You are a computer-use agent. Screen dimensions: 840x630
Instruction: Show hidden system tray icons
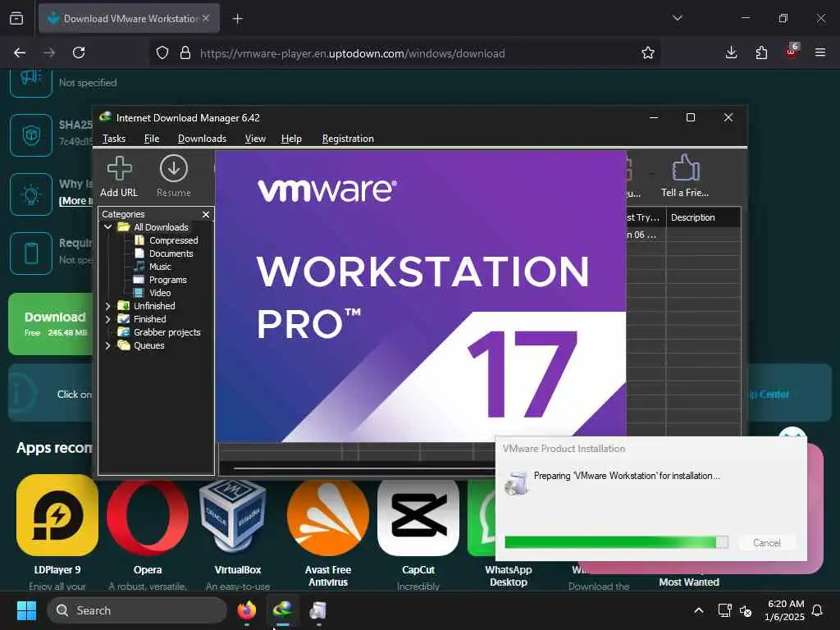coord(699,610)
